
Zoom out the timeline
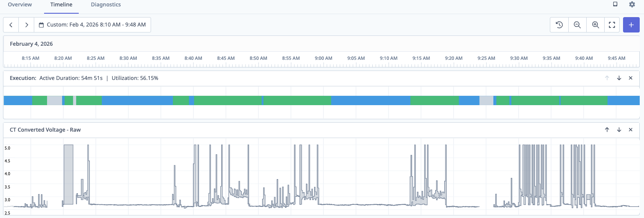577,25
